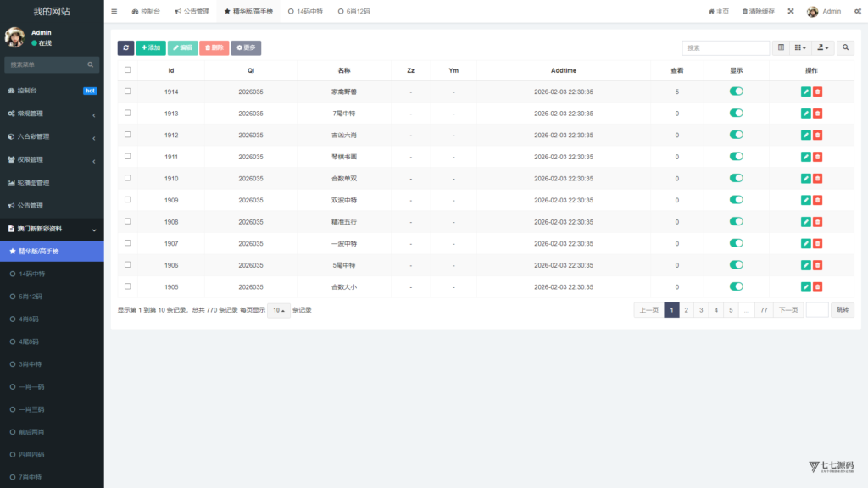Screen dimensions: 868x488
Task: Click the refresh icon in the table toolbar
Action: pos(125,48)
